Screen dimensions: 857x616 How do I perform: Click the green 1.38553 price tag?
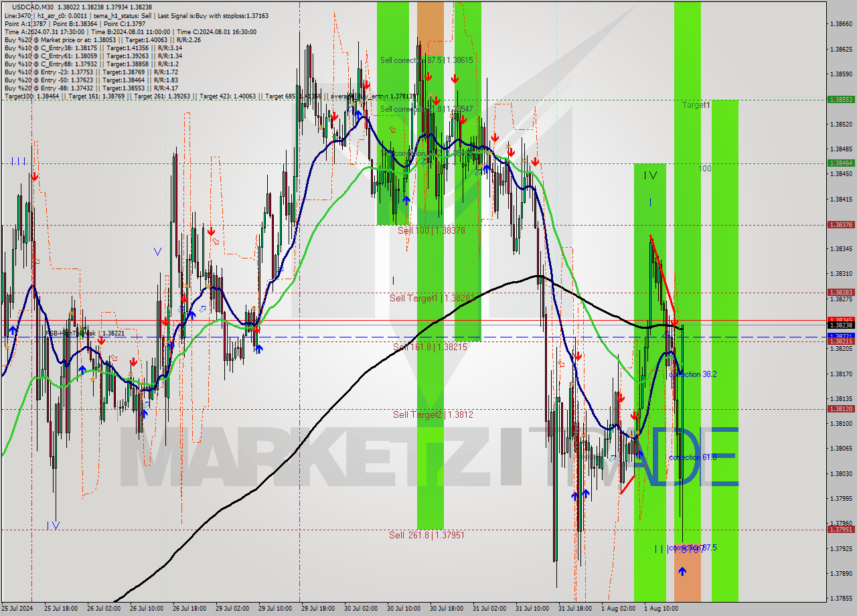(x=841, y=99)
